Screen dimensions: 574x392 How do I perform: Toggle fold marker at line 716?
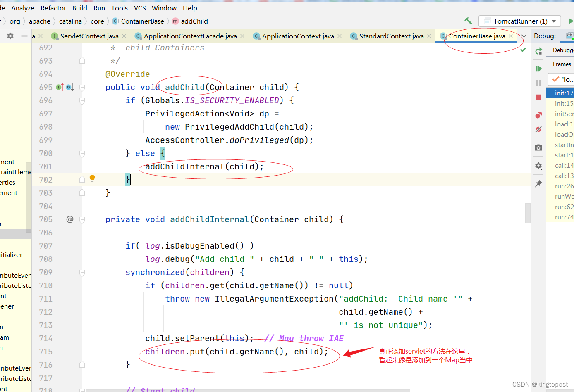[82, 365]
